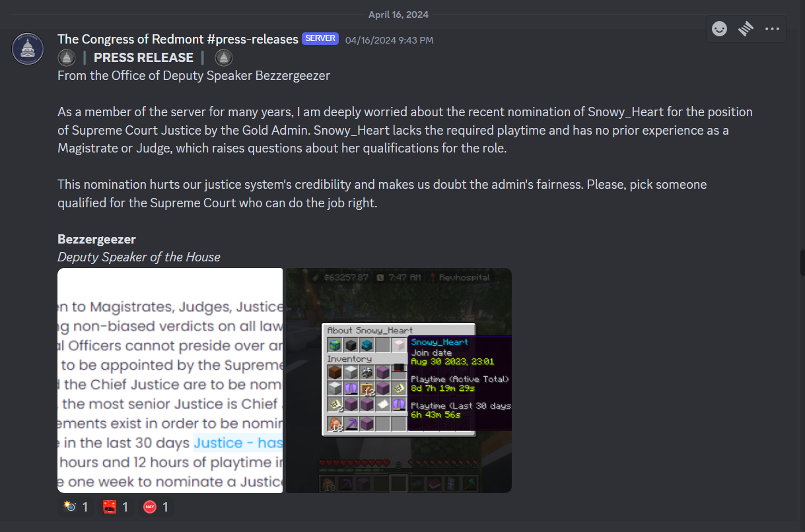Click the 04/16/2024 9:43 PM timestamp
The width and height of the screenshot is (805, 532).
[x=390, y=40]
